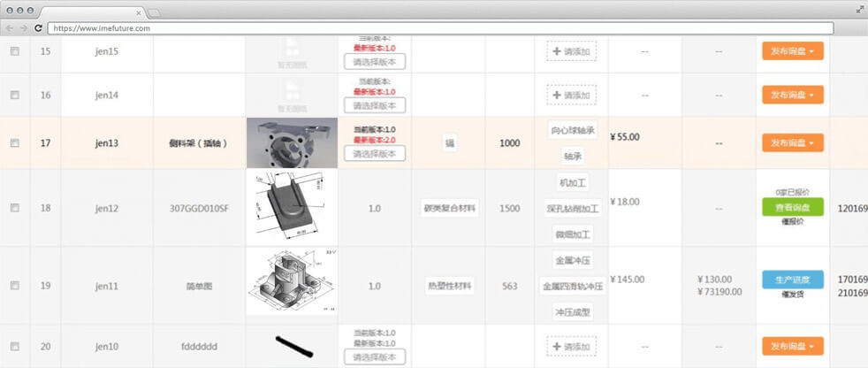Click the 金属冲压 process tag
The image size is (868, 368).
573,260
